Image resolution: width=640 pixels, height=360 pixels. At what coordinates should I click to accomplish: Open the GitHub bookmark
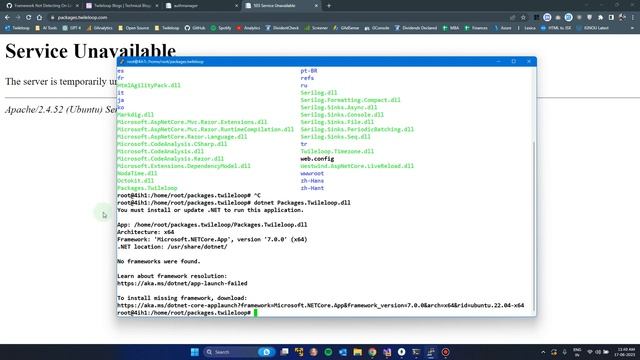tap(195, 28)
